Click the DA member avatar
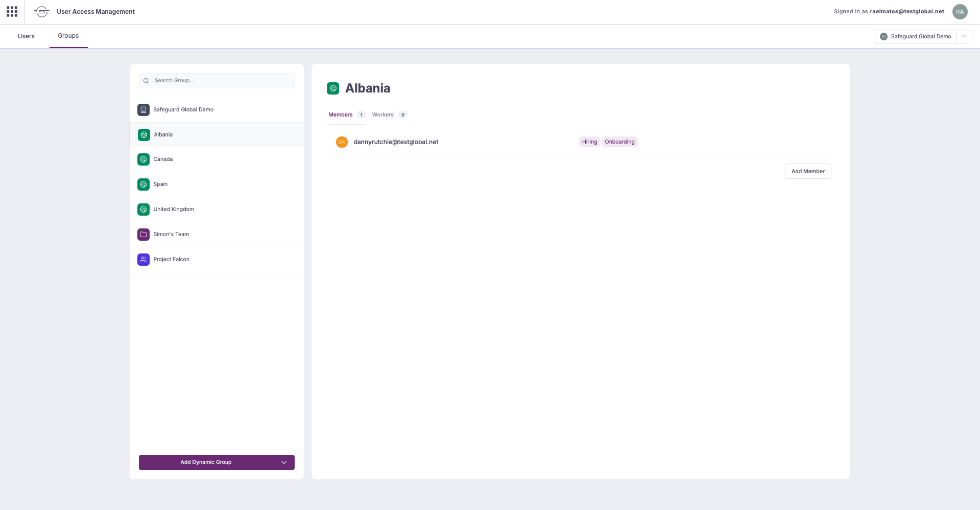The height and width of the screenshot is (510, 980). click(x=342, y=142)
